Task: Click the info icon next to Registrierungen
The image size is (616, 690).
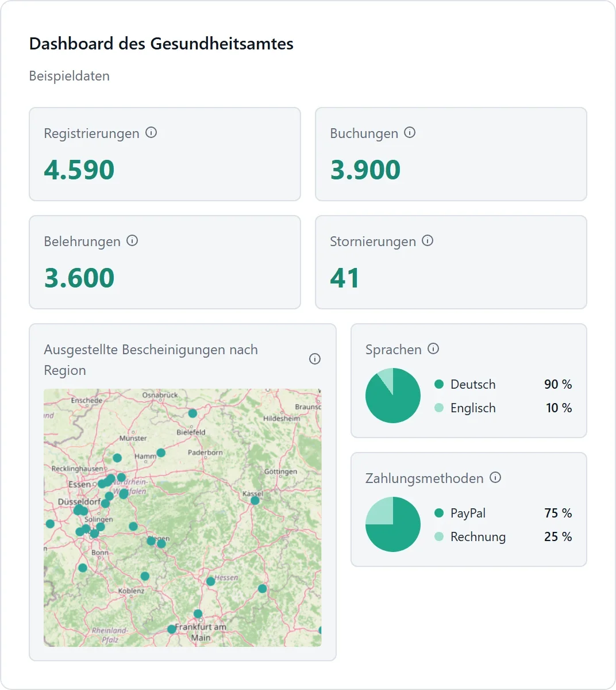Action: click(x=151, y=133)
